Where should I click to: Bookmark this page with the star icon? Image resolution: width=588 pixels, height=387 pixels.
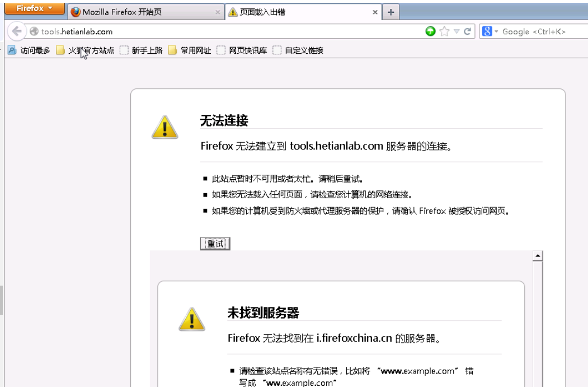point(444,31)
